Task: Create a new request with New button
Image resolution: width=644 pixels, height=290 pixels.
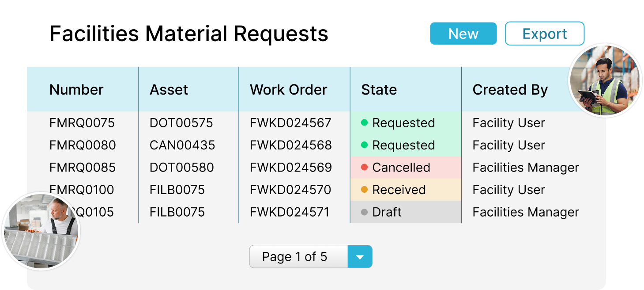Action: [x=463, y=34]
